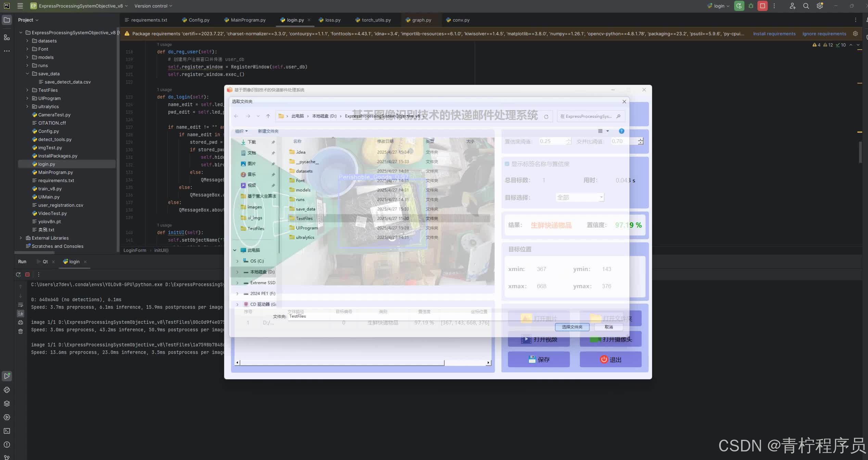Switch to the MainProgram.py editor tab
This screenshot has width=868, height=460.
click(x=245, y=20)
